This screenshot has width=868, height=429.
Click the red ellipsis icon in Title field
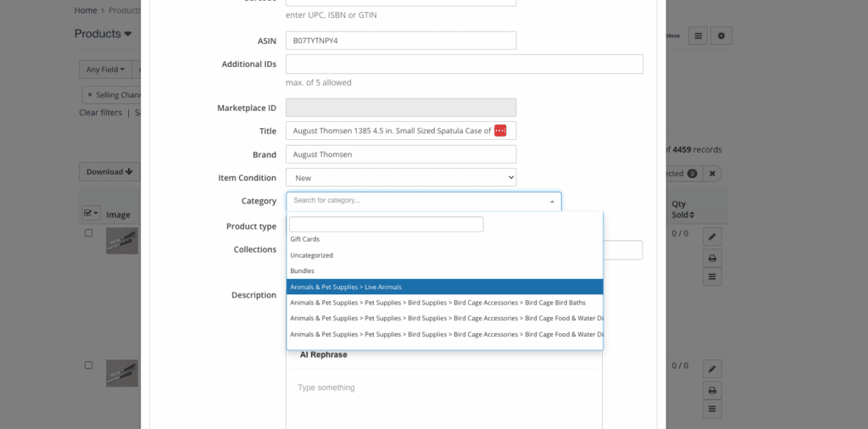click(500, 131)
